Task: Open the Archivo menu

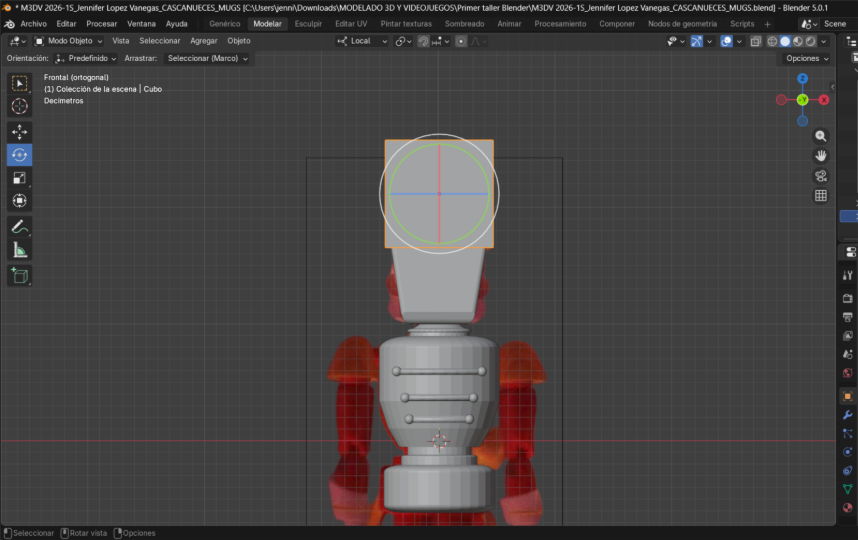Action: point(33,23)
